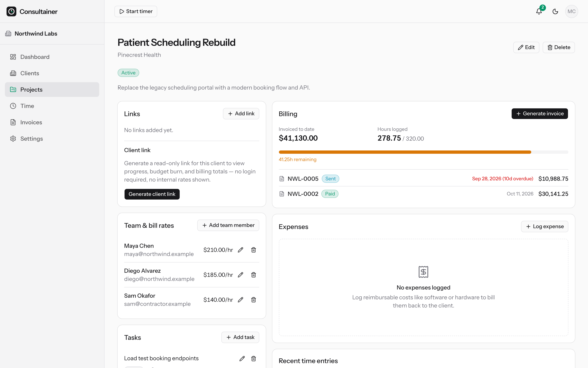Click the overdue date Sep 28, 2026
Image resolution: width=588 pixels, height=368 pixels.
point(502,179)
